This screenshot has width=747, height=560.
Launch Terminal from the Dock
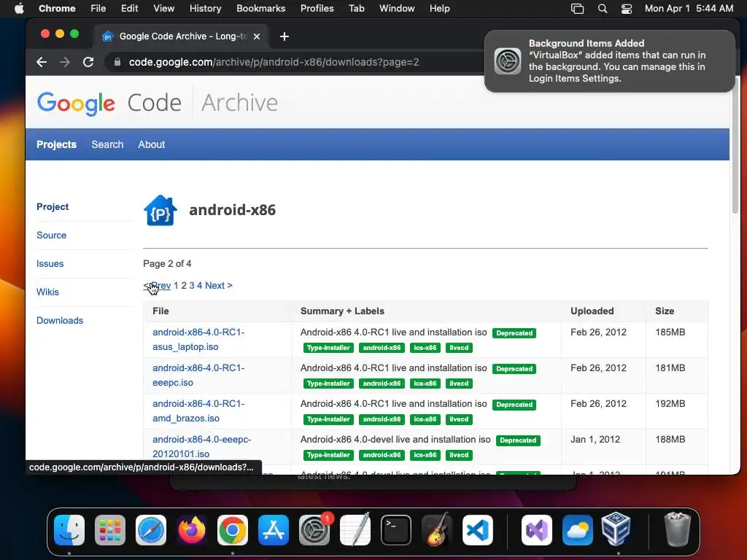click(x=396, y=530)
